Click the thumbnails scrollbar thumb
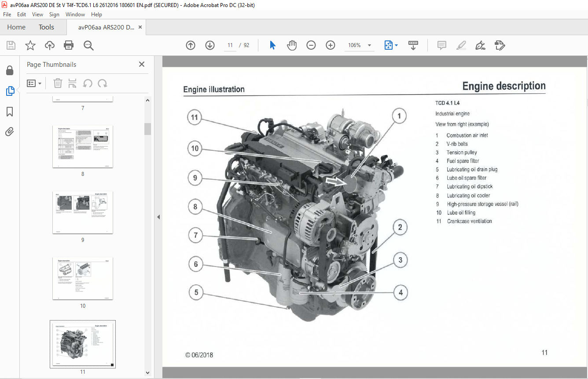This screenshot has width=588, height=379. [x=147, y=129]
